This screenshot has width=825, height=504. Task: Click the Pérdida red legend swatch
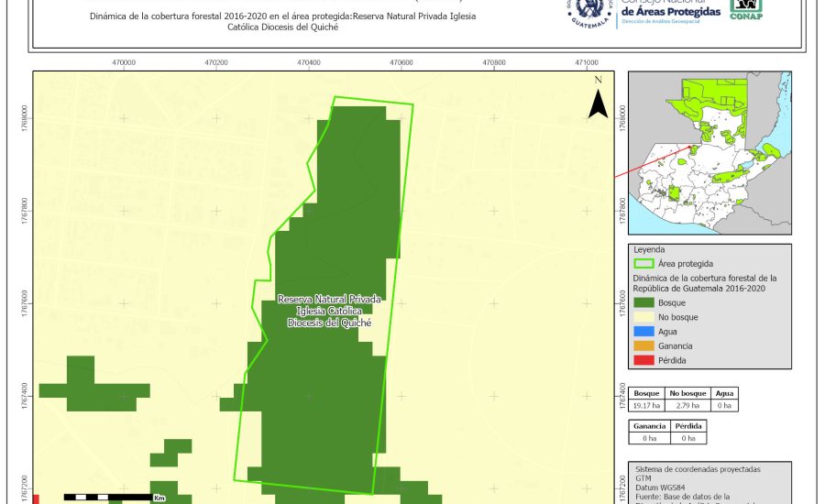tap(645, 361)
